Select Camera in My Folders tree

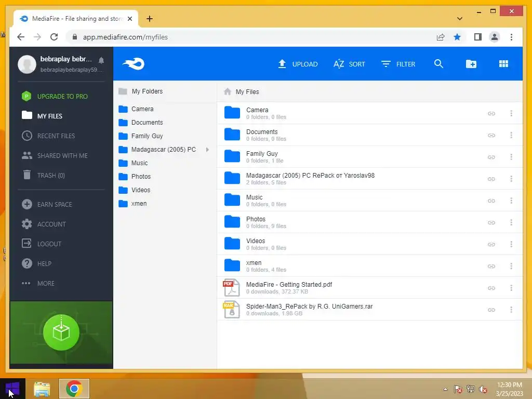click(x=136, y=109)
